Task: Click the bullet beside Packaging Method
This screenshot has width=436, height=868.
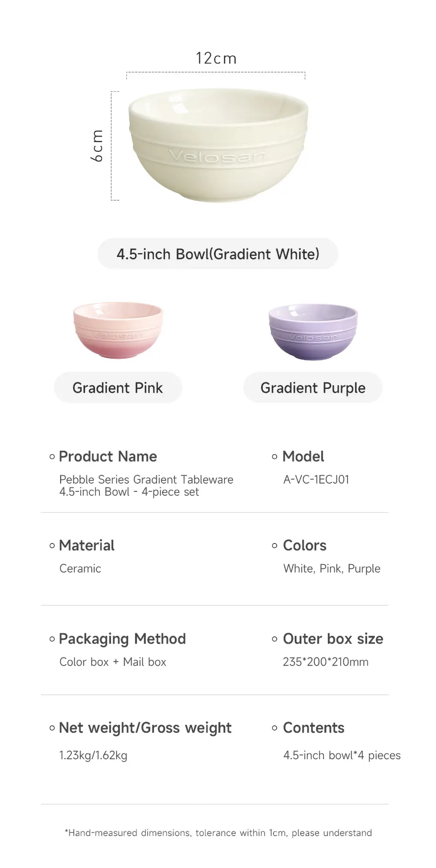Action: (52, 639)
